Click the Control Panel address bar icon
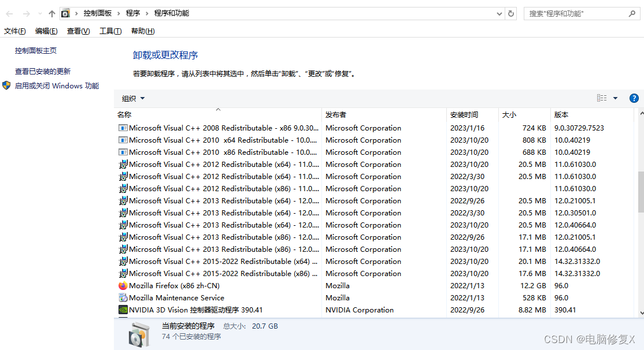 tap(65, 13)
